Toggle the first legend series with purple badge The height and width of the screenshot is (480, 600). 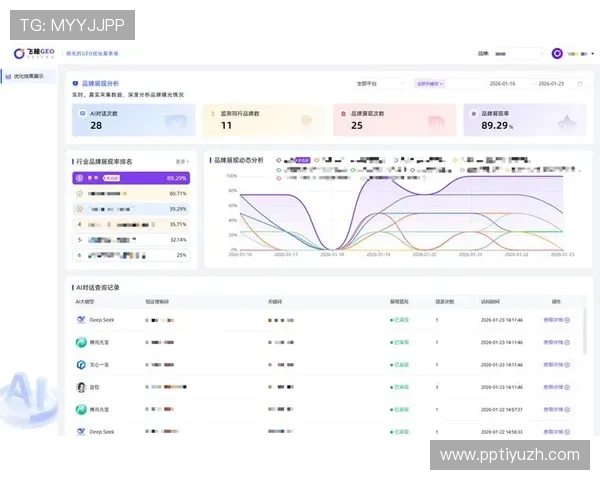point(293,160)
